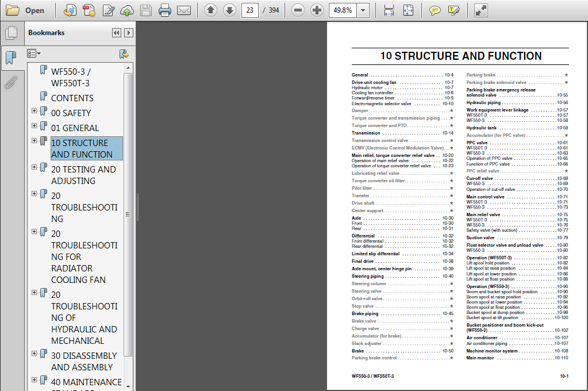Click the Print icon

[x=164, y=10]
